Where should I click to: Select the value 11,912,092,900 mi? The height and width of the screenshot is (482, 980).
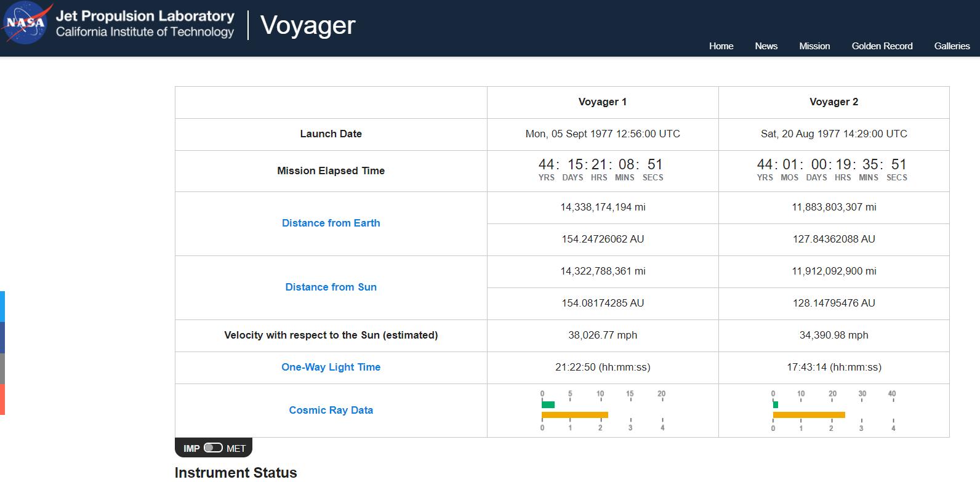834,271
